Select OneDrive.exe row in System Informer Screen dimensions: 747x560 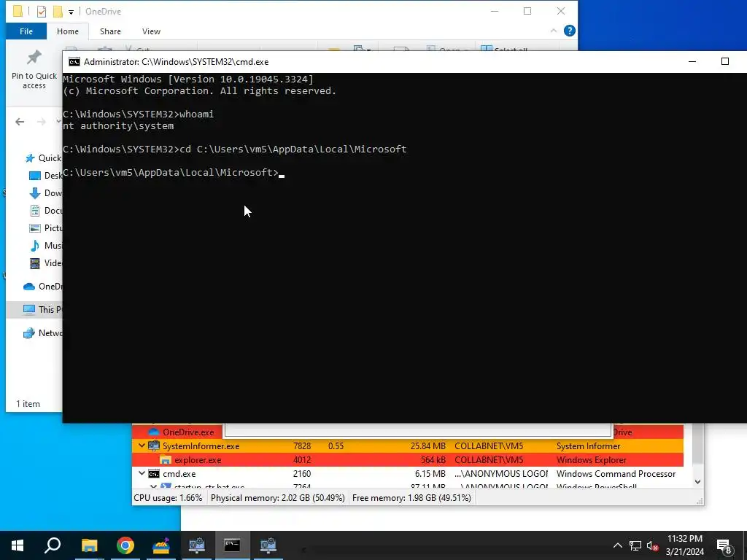point(188,432)
